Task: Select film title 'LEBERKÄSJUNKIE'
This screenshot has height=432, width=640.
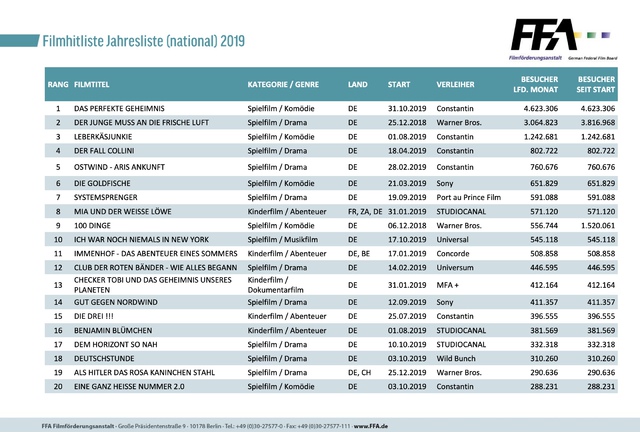Action: coord(103,137)
